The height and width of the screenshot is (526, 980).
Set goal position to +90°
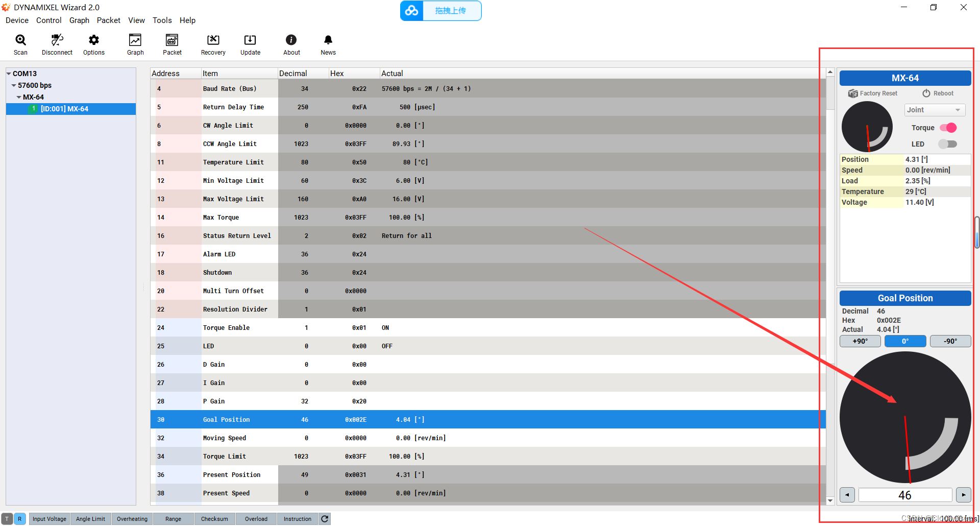pyautogui.click(x=860, y=341)
